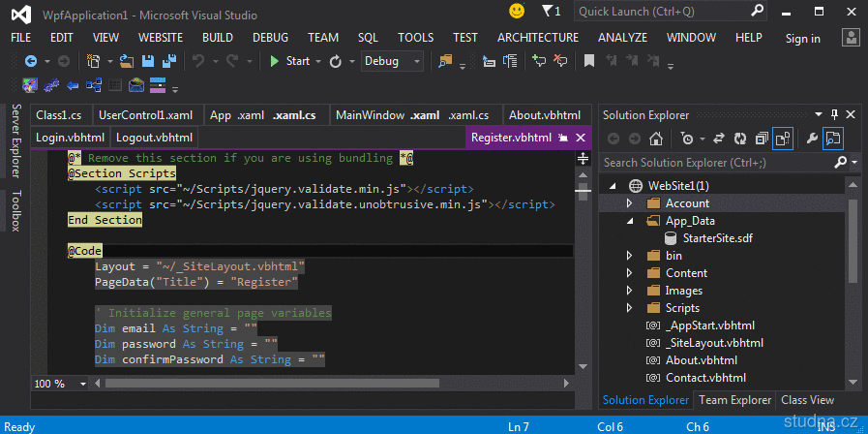The image size is (868, 434).
Task: Open the Debug configuration dropdown
Action: [417, 61]
